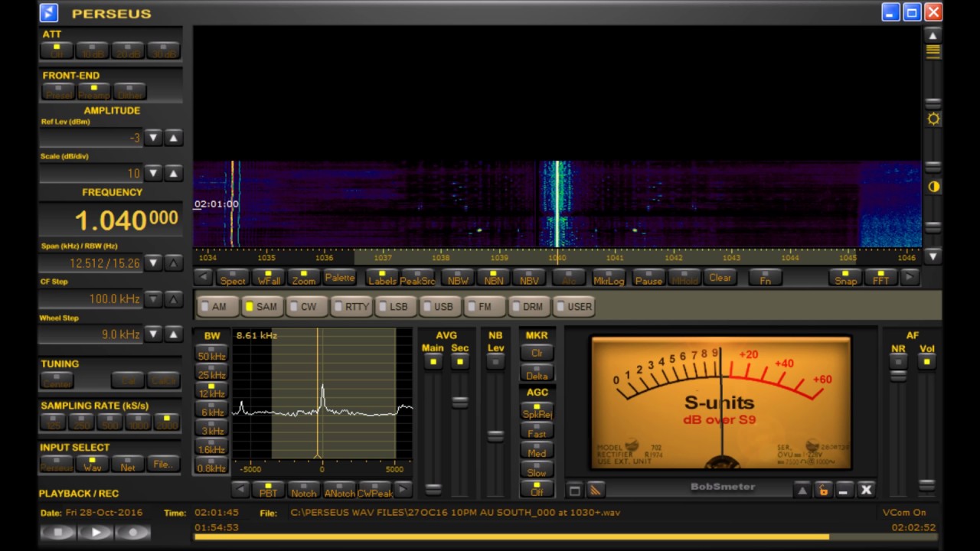Toggle the NBN noise blanker button
This screenshot has width=980, height=551.
494,277
